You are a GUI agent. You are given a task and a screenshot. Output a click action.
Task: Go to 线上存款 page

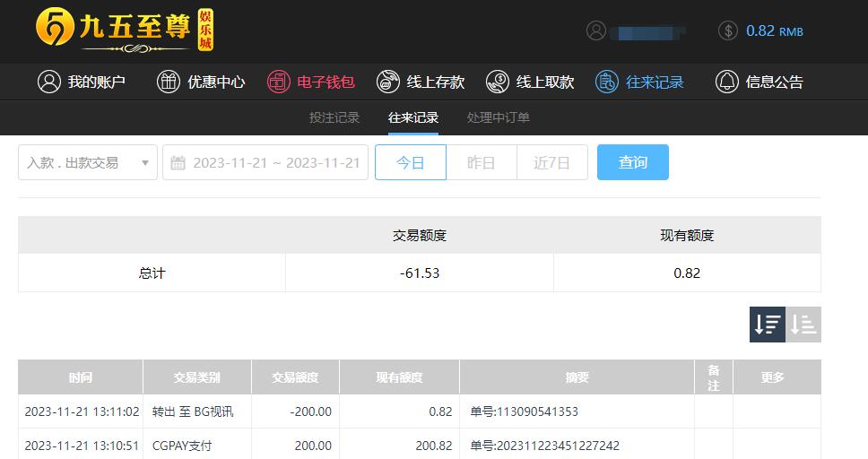[x=421, y=82]
